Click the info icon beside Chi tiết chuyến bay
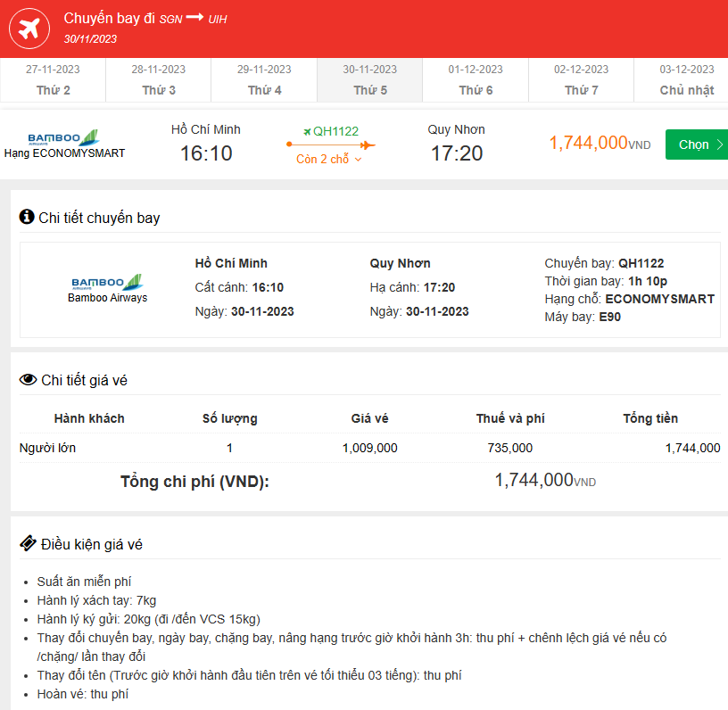 [x=27, y=217]
